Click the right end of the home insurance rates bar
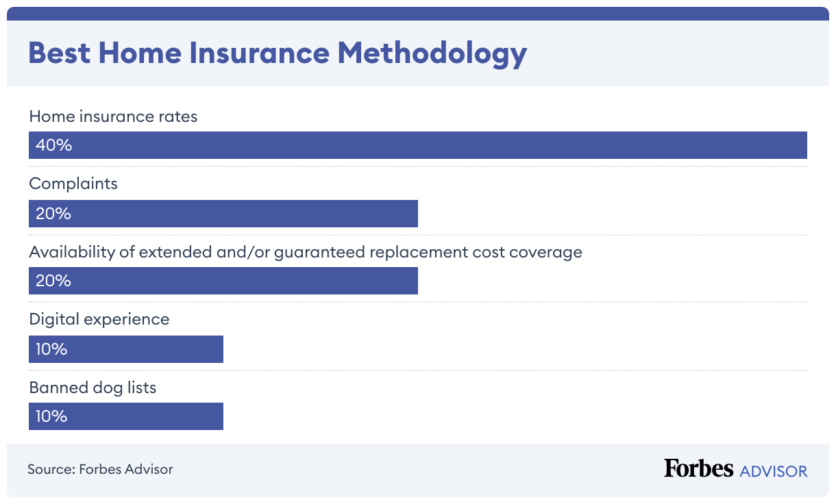Screen dimensions: 836x504 coord(800,145)
